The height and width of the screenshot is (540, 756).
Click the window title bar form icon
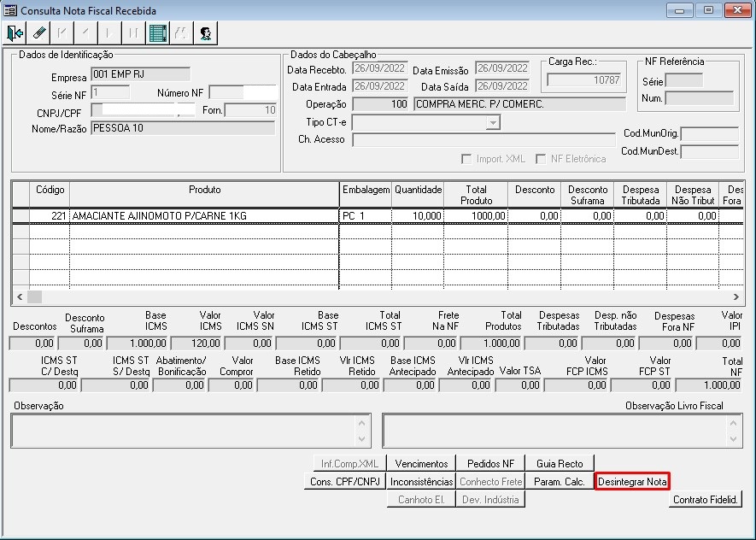pyautogui.click(x=10, y=10)
